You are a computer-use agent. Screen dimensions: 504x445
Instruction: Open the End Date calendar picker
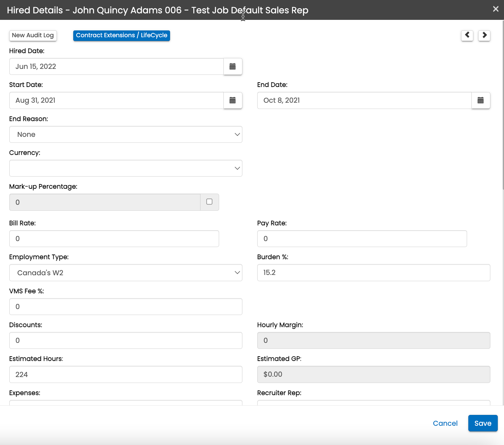tap(481, 100)
